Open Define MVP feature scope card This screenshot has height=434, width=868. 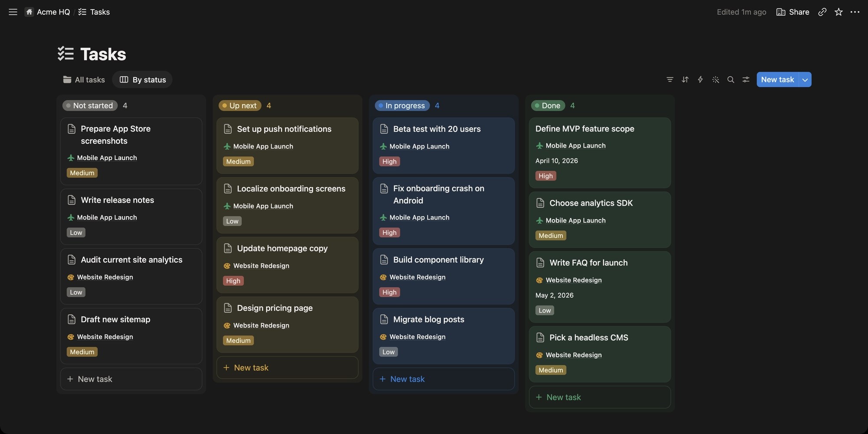pyautogui.click(x=600, y=153)
